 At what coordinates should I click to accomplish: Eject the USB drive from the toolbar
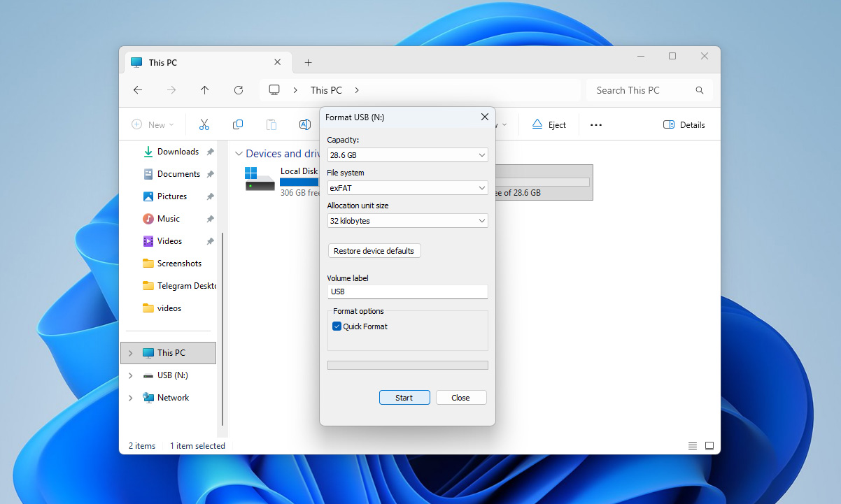coord(549,124)
